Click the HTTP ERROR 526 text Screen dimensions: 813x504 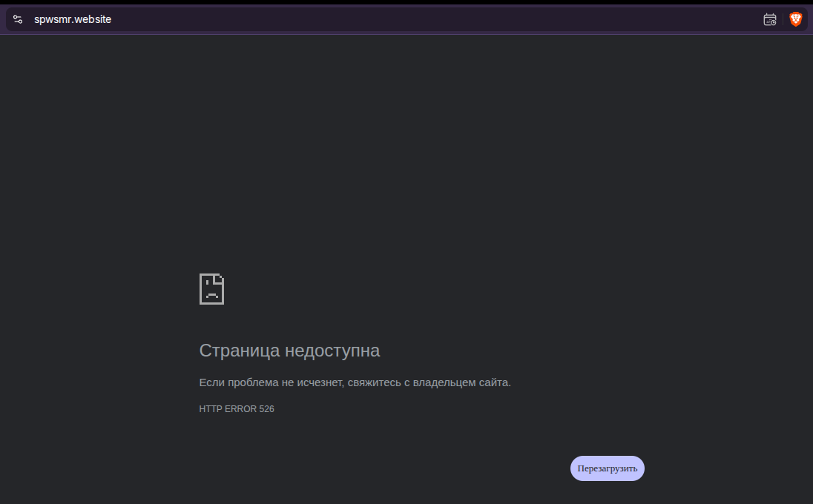(237, 409)
